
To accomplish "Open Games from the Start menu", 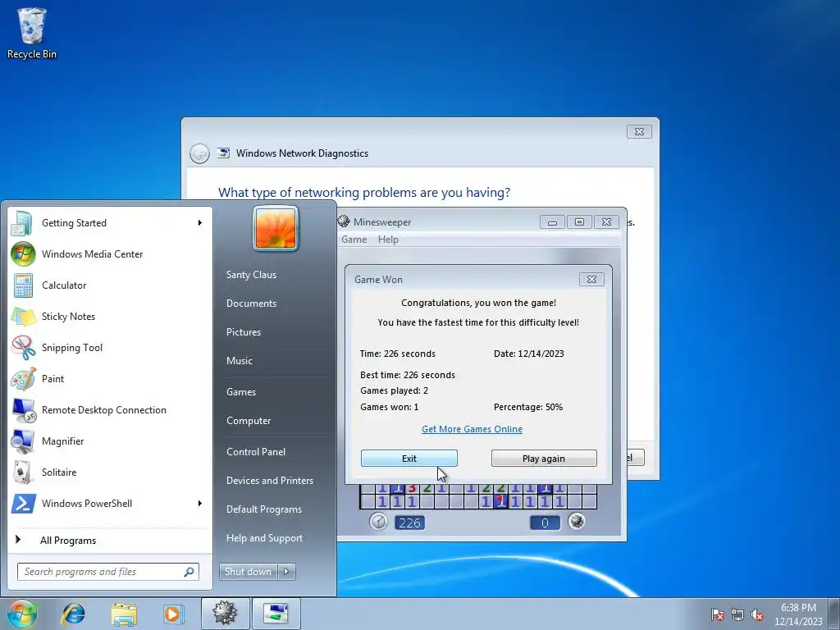I will [x=241, y=391].
